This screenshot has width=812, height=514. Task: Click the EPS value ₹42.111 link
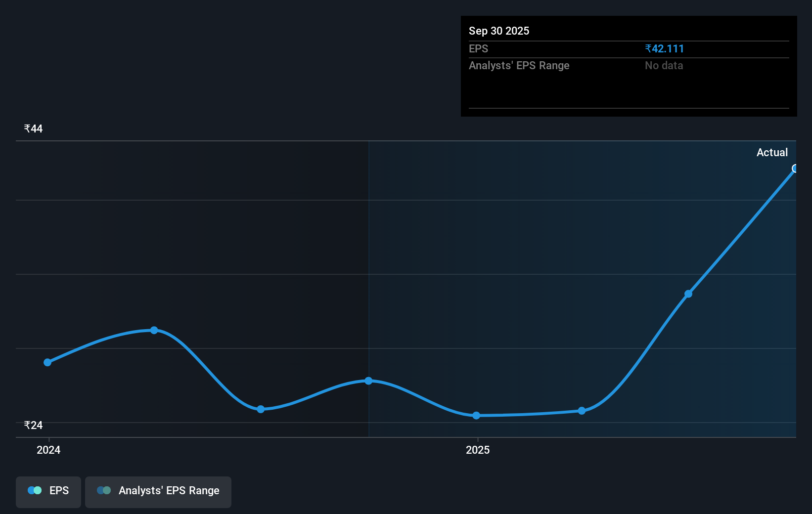664,48
